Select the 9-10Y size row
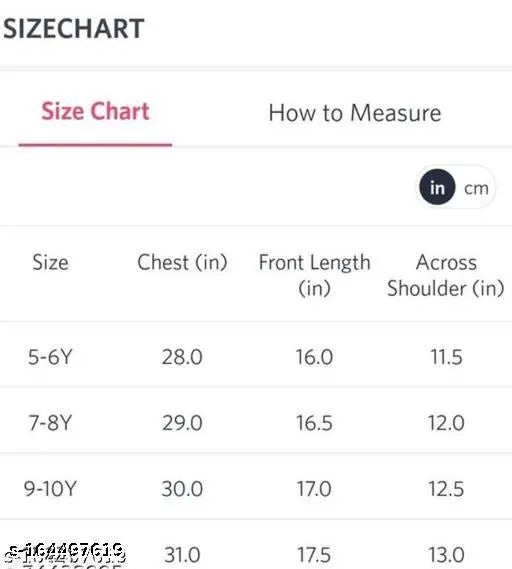 (256, 488)
